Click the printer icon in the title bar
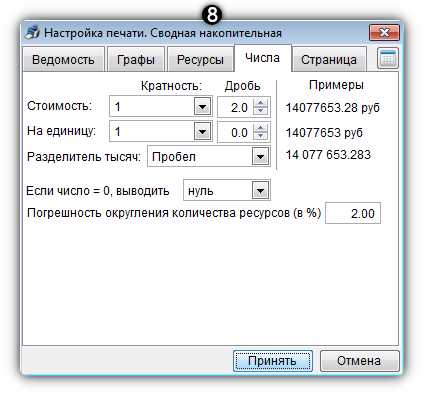The width and height of the screenshot is (424, 396). tap(32, 33)
